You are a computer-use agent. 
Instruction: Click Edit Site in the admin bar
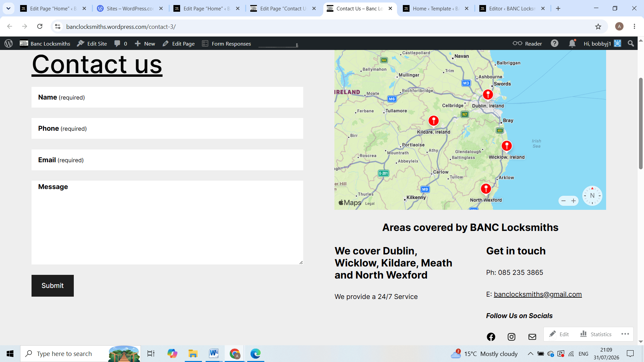tap(92, 44)
